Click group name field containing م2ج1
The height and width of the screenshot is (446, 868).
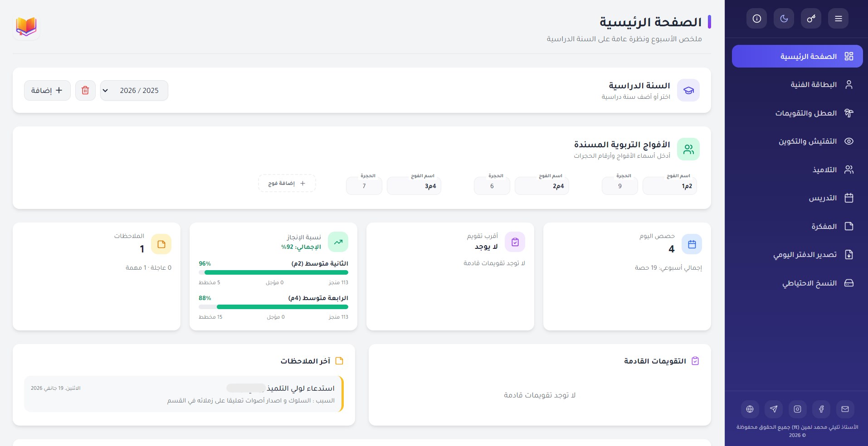670,186
